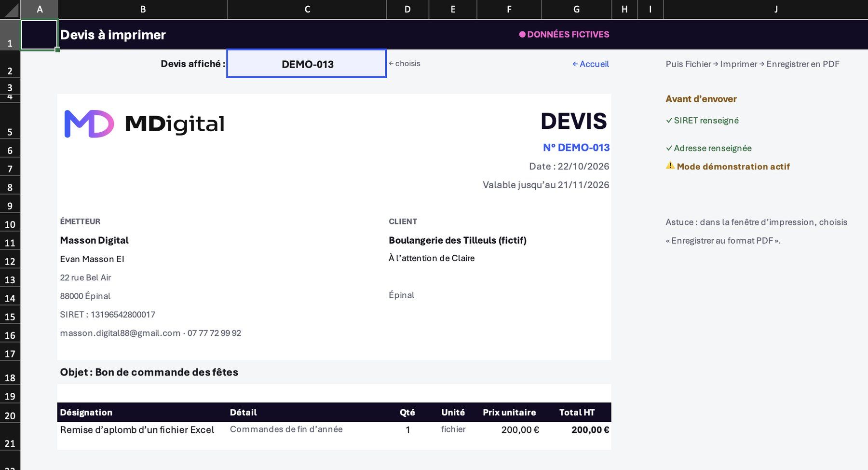Click the 'Adresse renseignée' checklist item
The image size is (868, 470).
point(708,148)
